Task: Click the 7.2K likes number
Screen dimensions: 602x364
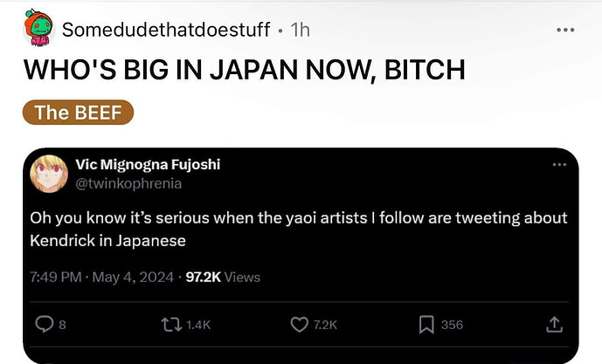Action: coord(325,325)
